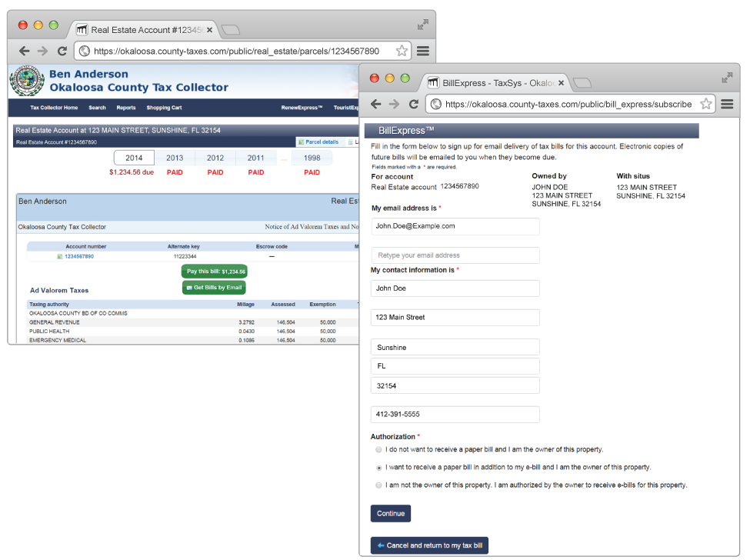Click Pay this bill: $1,234.56 button
The image size is (750, 560).
(215, 271)
